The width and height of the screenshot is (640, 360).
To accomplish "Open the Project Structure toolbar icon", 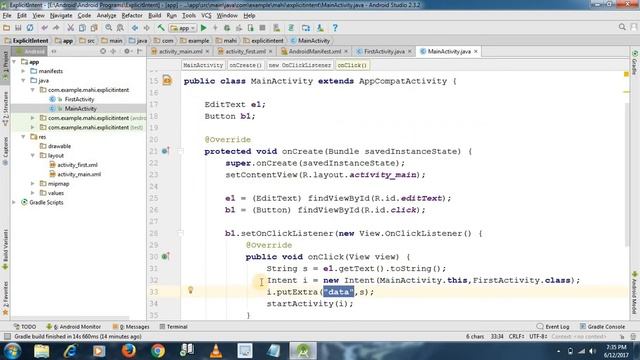I will click(306, 28).
